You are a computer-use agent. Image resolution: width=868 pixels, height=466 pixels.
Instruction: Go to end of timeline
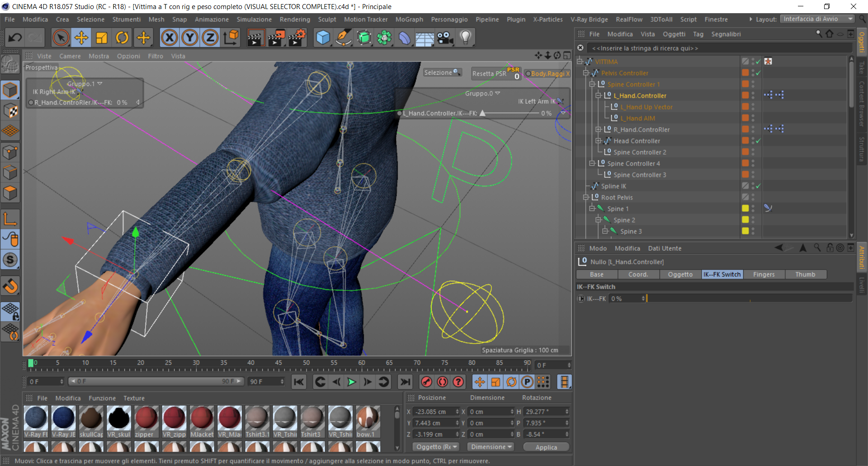pos(406,382)
